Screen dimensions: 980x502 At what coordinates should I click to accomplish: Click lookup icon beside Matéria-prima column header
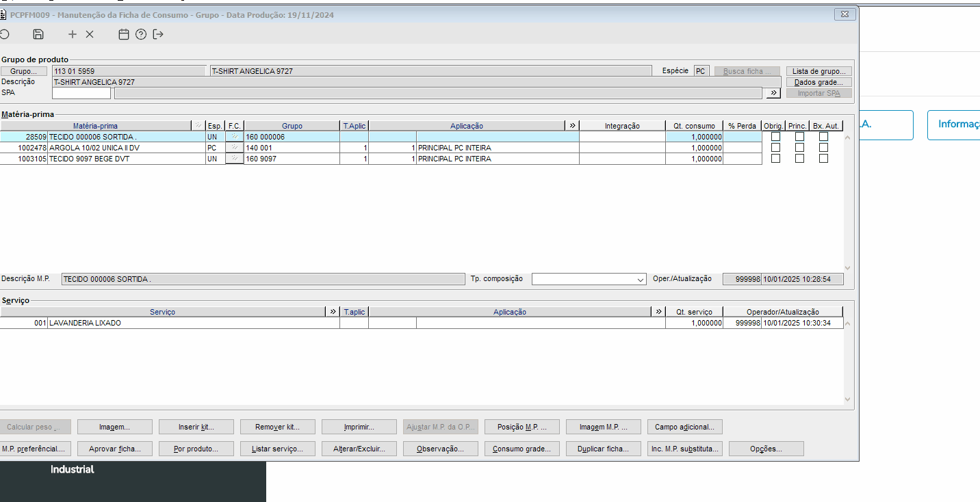[198, 126]
